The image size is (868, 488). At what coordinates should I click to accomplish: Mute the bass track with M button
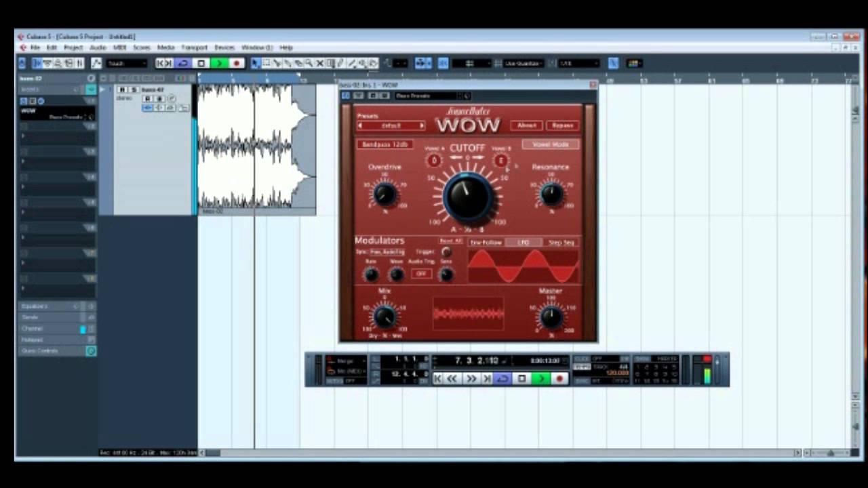[123, 89]
